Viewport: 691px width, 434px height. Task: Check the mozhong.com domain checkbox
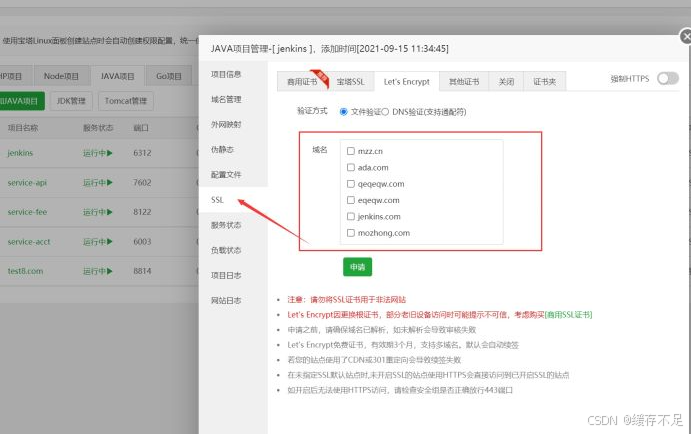point(351,233)
